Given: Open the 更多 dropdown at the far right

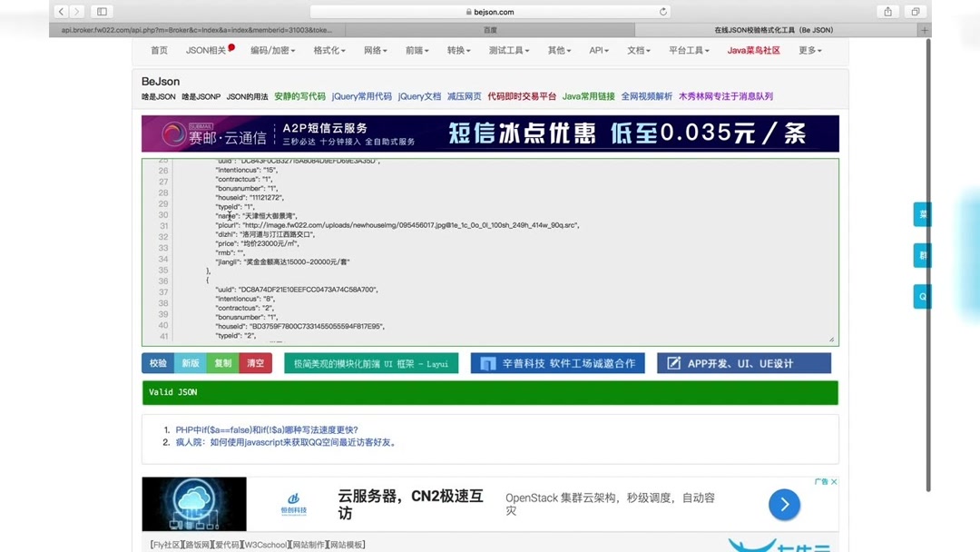Looking at the screenshot, I should point(808,50).
